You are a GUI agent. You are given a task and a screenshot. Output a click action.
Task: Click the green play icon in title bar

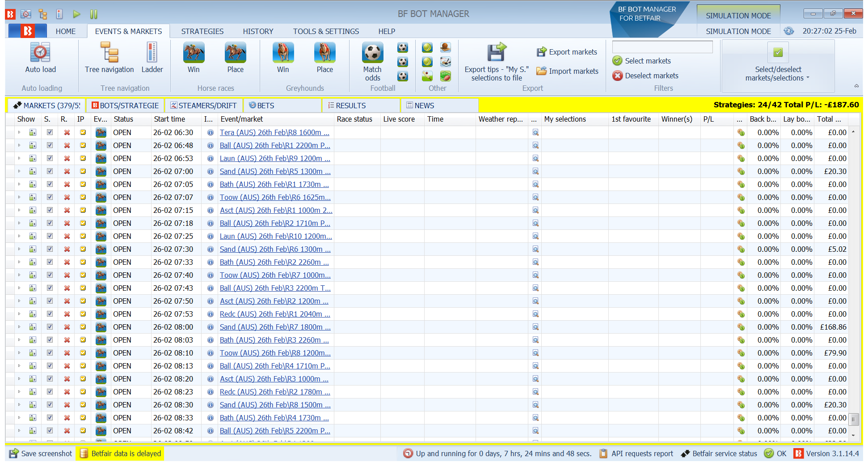point(76,14)
